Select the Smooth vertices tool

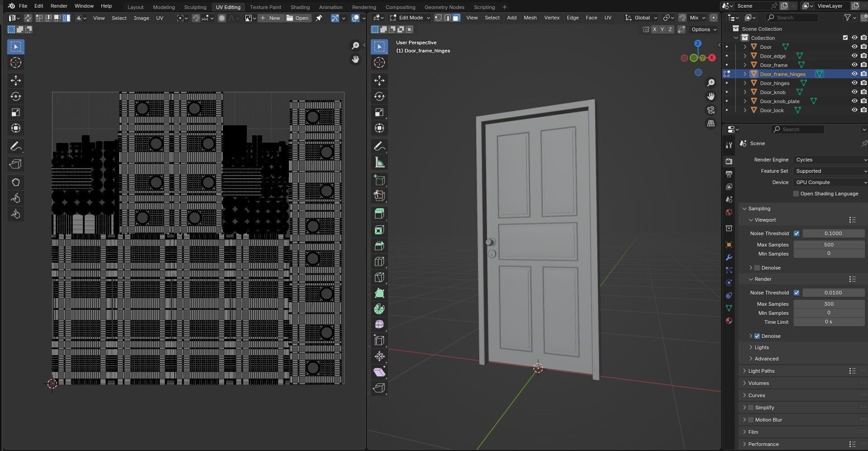click(x=379, y=324)
